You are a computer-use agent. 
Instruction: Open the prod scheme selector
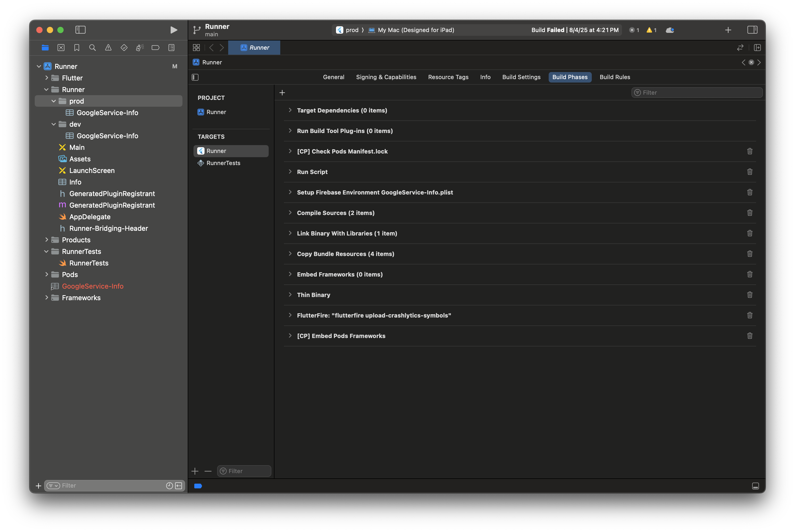pyautogui.click(x=351, y=30)
